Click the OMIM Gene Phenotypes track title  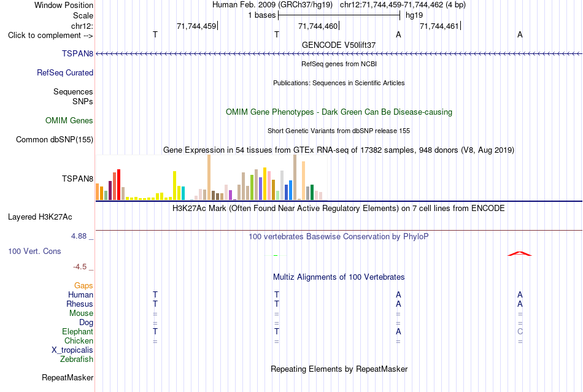click(x=339, y=112)
